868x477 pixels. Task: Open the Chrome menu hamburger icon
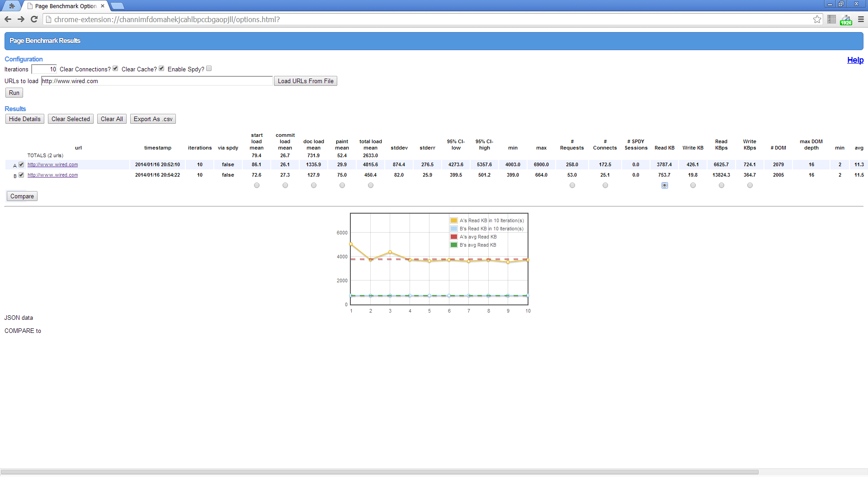(861, 19)
